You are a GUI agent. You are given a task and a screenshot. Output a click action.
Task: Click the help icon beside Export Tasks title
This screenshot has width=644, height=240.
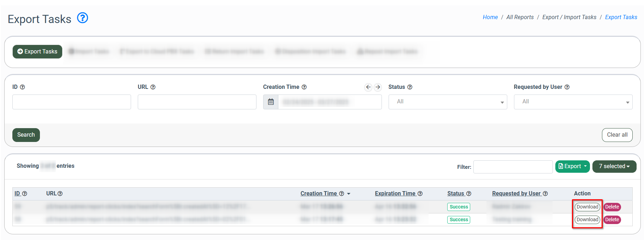(83, 18)
